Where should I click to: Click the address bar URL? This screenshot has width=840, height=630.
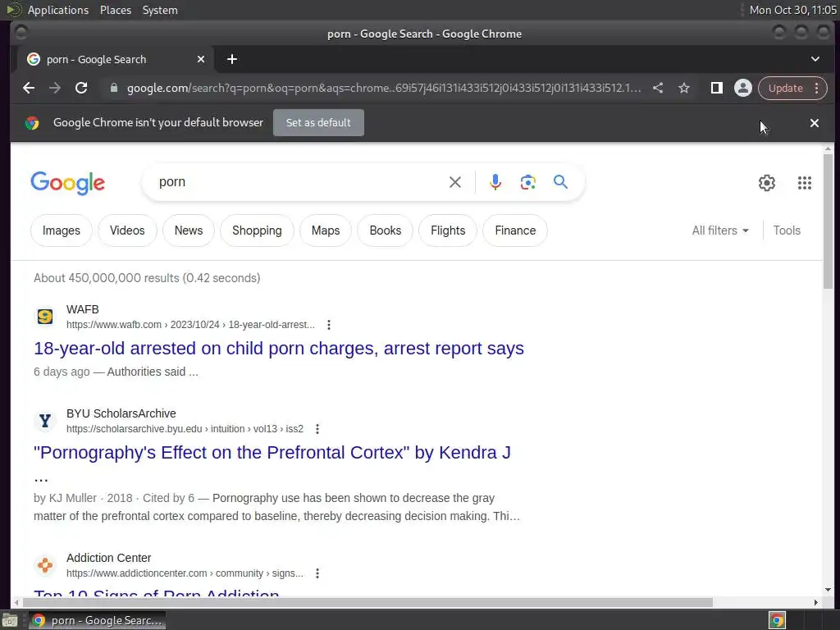point(384,89)
